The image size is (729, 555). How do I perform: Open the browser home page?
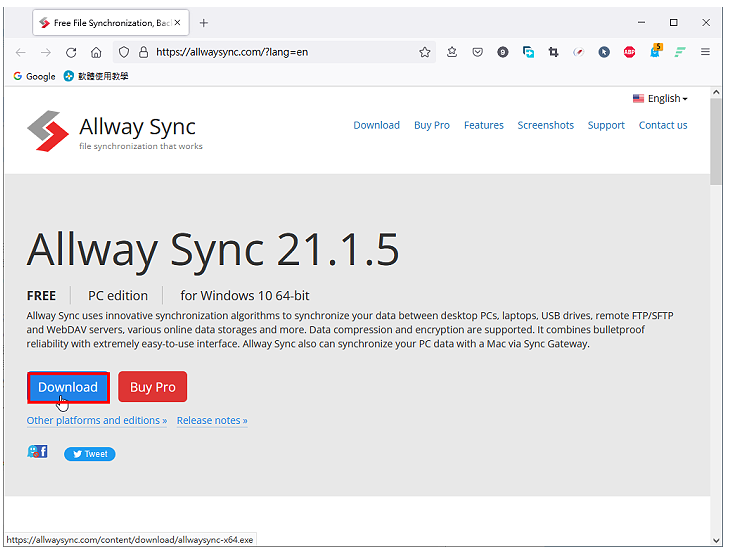click(x=96, y=53)
